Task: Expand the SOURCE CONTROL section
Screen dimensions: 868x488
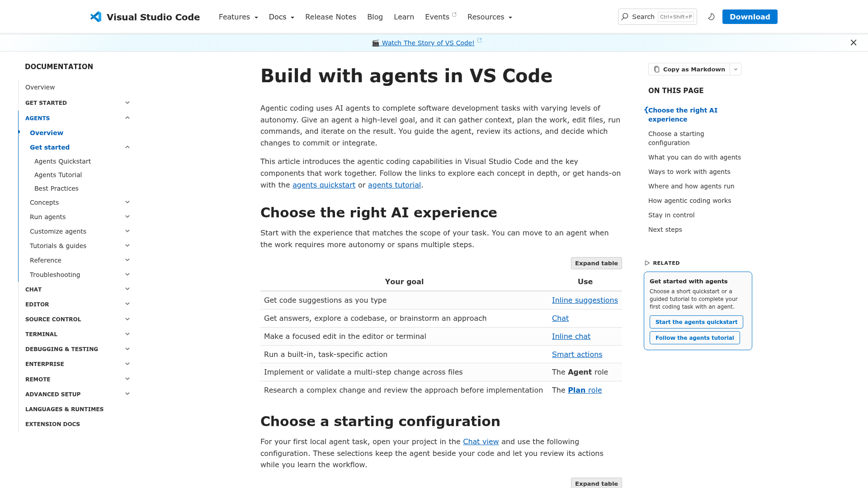Action: coord(127,319)
